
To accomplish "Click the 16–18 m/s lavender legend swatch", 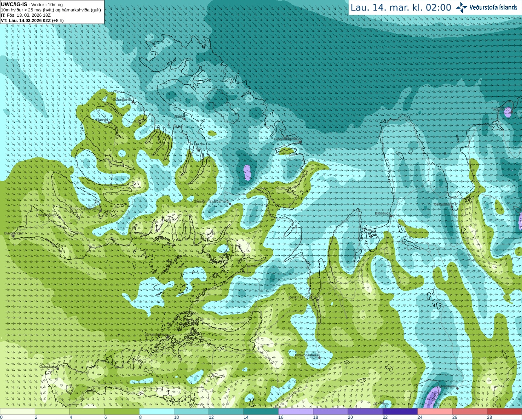I will point(296,411).
